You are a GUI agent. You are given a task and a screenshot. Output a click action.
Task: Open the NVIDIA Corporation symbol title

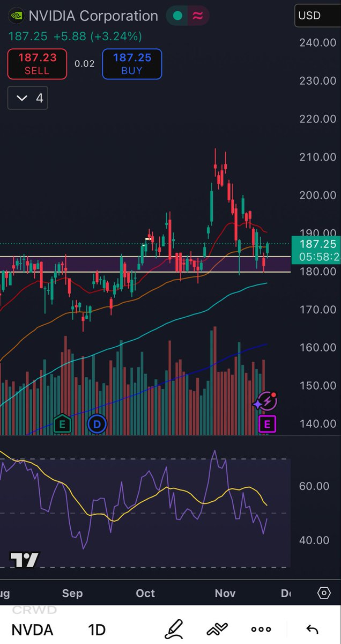[x=93, y=16]
